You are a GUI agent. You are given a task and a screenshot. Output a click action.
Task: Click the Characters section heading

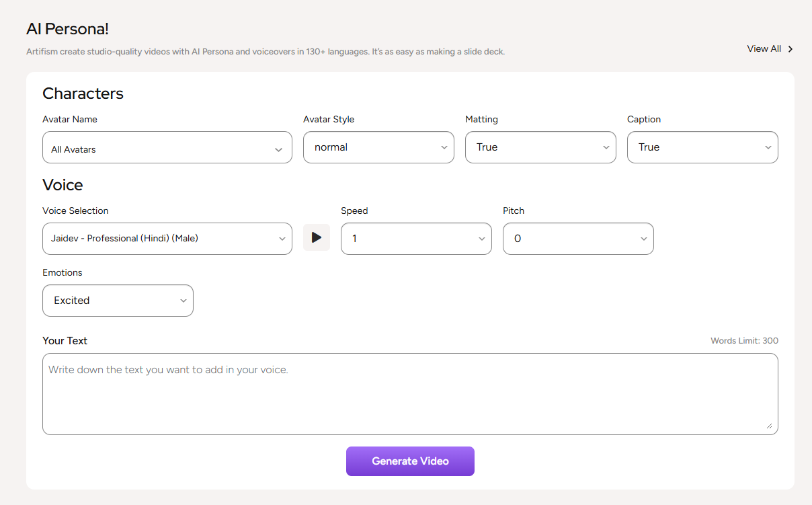(83, 93)
